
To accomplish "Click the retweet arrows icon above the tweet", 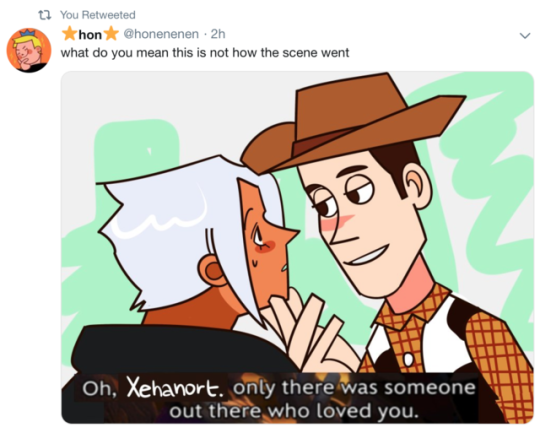I will tap(45, 15).
